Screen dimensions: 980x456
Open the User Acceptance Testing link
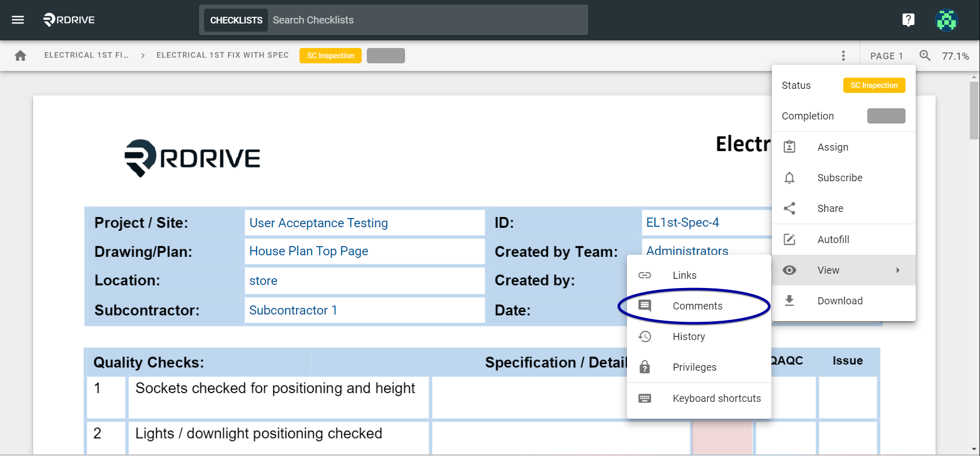coord(318,223)
